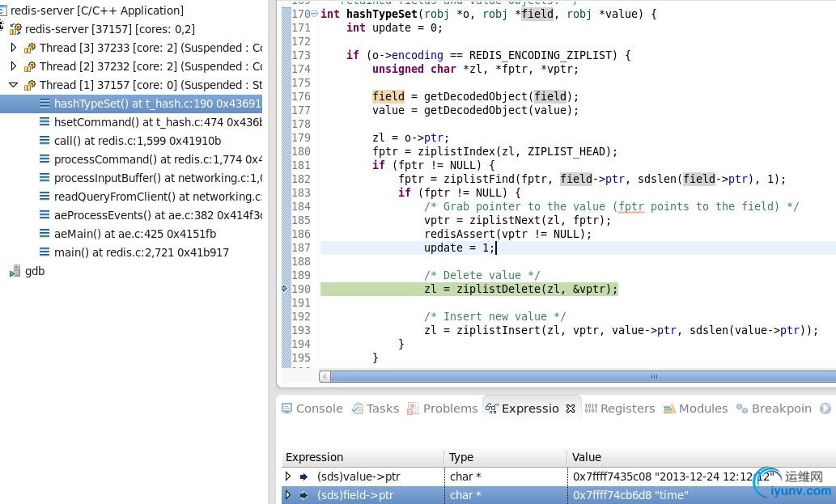Image resolution: width=836 pixels, height=504 pixels.
Task: Click code line 193 ziplistInsert call
Action: pyautogui.click(x=622, y=330)
